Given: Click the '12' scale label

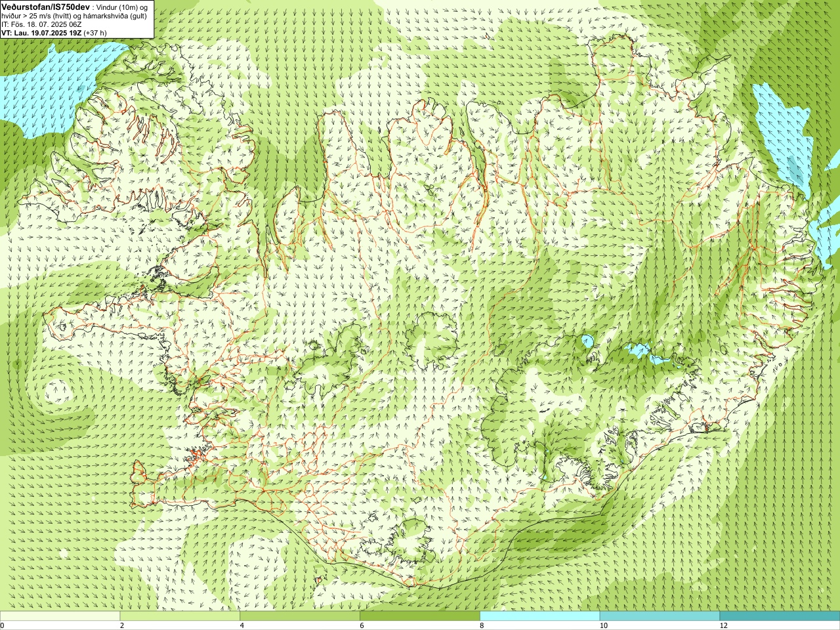Looking at the screenshot, I should [723, 625].
